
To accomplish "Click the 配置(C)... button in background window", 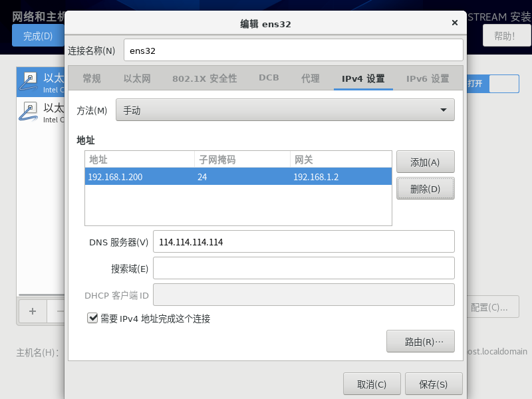I will (x=493, y=307).
